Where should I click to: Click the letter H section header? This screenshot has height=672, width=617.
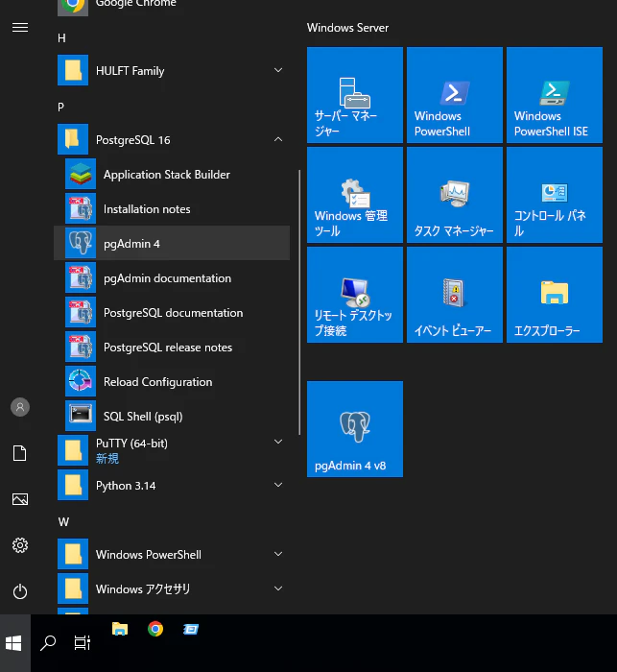point(61,38)
